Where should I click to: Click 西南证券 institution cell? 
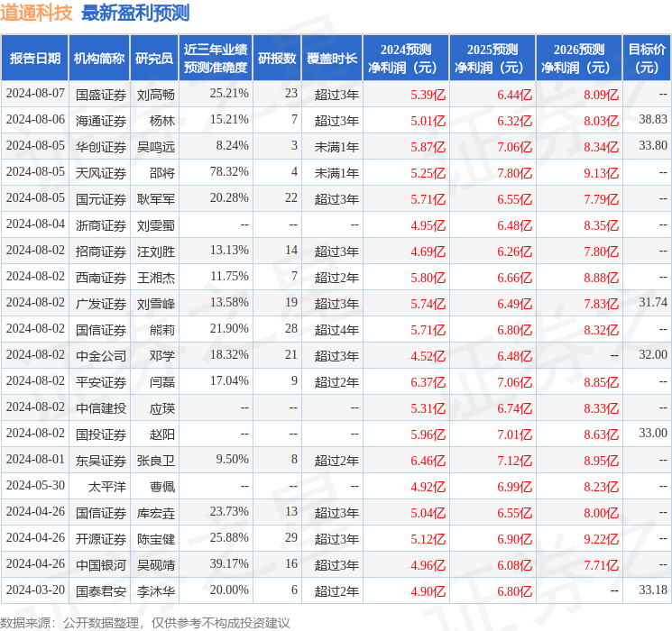coord(101,277)
